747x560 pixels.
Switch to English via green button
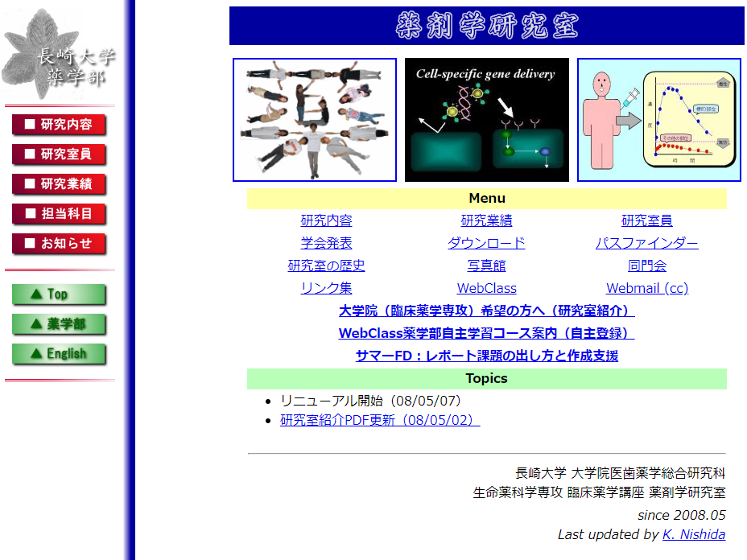click(x=59, y=354)
